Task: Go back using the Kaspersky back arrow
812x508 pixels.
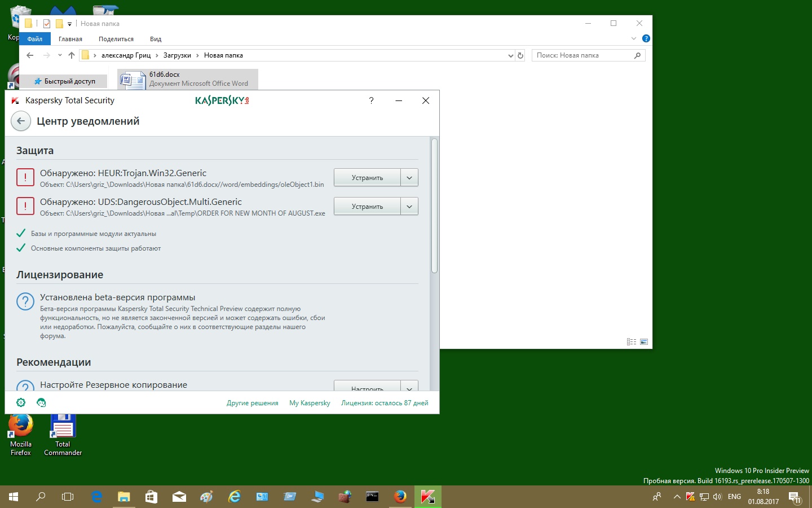Action: (x=21, y=121)
